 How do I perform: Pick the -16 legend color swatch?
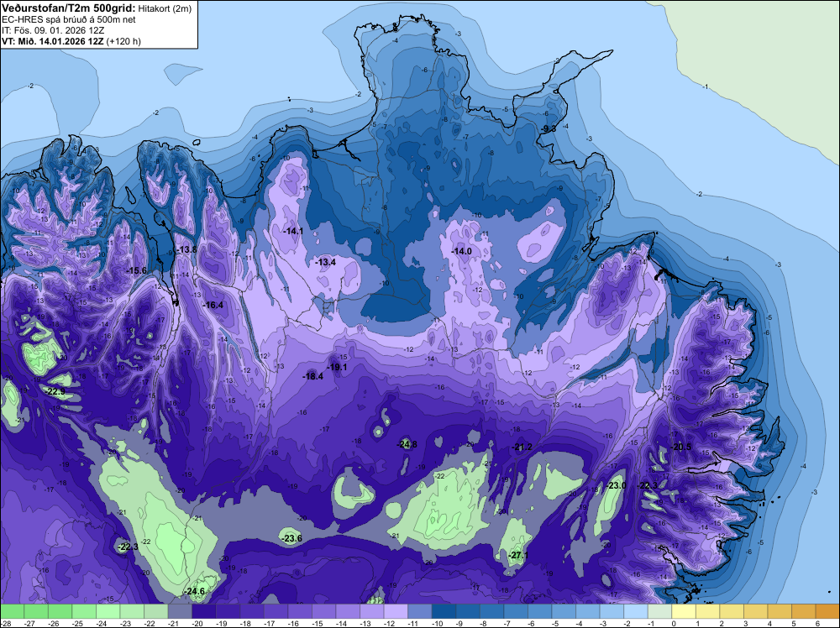pos(300,611)
